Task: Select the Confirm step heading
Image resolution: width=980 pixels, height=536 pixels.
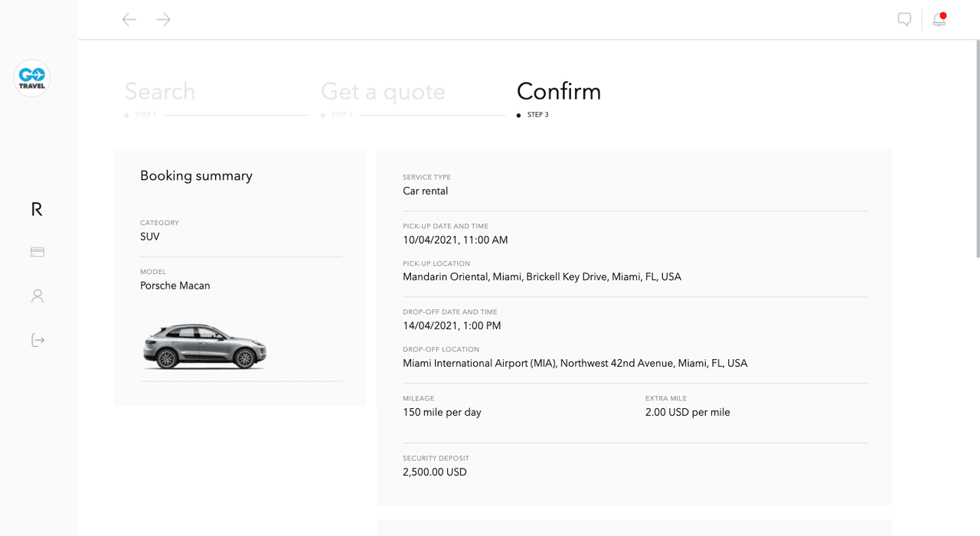Action: (x=559, y=92)
